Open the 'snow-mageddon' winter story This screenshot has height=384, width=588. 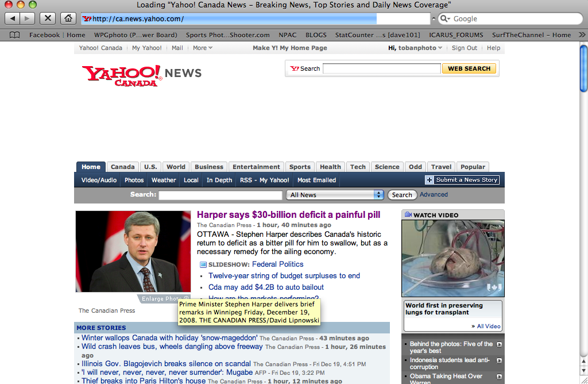click(169, 338)
